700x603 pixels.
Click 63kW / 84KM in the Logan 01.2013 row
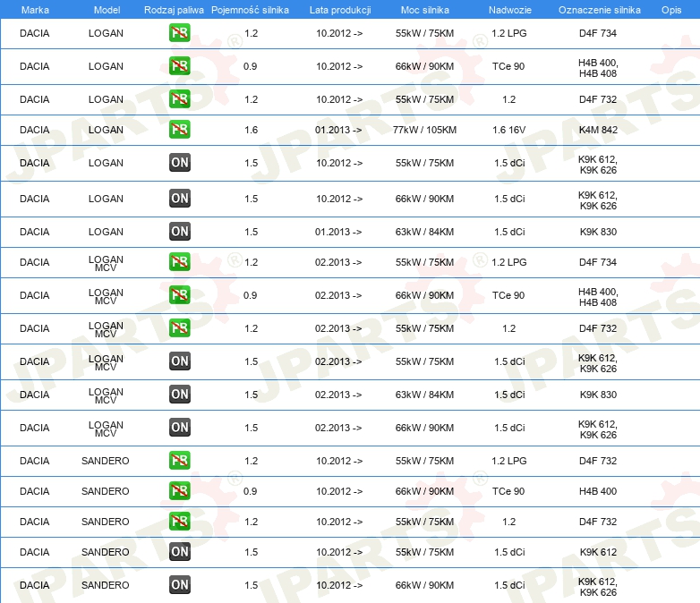point(424,232)
